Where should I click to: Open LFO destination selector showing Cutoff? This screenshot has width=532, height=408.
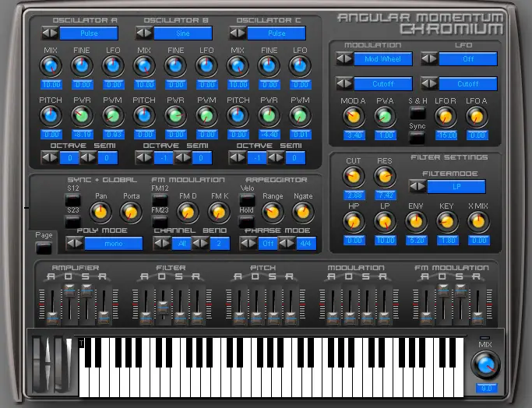468,84
